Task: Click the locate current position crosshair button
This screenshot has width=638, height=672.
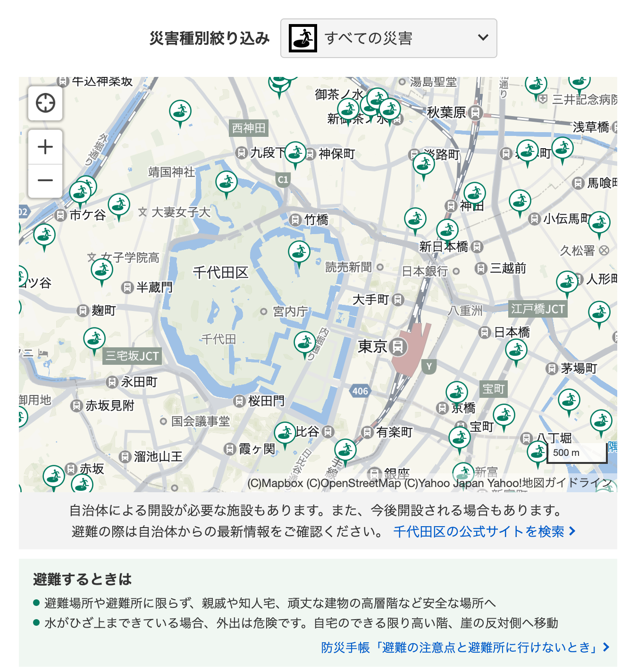Action: coord(45,103)
